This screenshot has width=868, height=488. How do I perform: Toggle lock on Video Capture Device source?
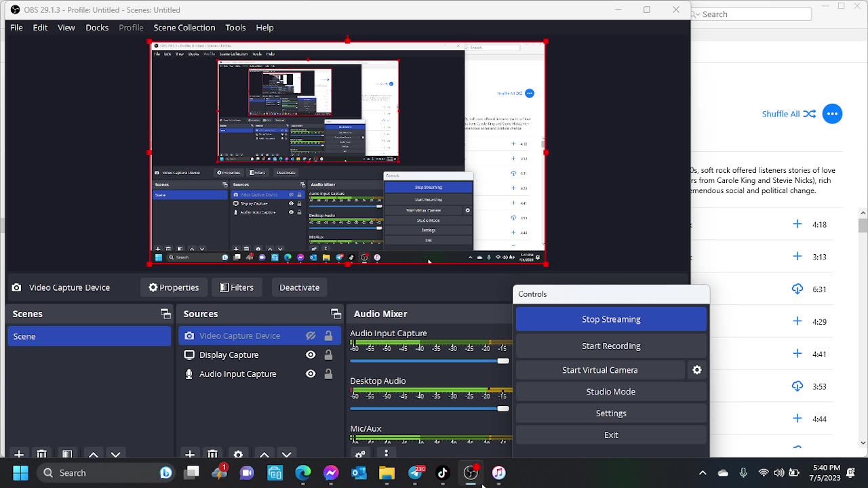pos(328,336)
